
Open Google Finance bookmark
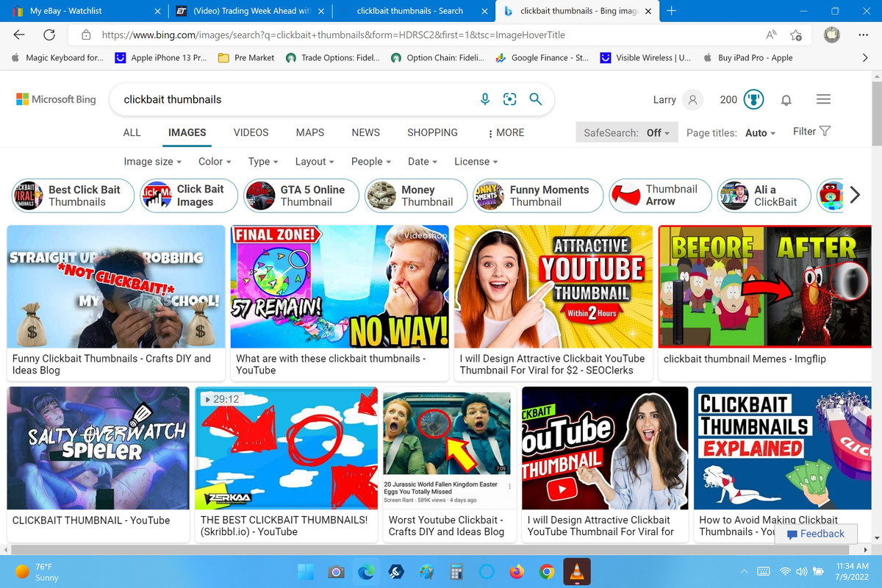pyautogui.click(x=542, y=57)
